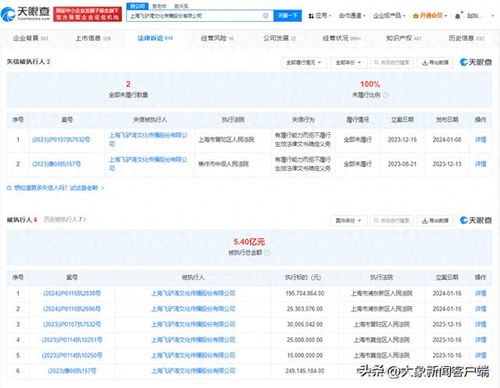Select the 查关系 search tab

coord(181,6)
